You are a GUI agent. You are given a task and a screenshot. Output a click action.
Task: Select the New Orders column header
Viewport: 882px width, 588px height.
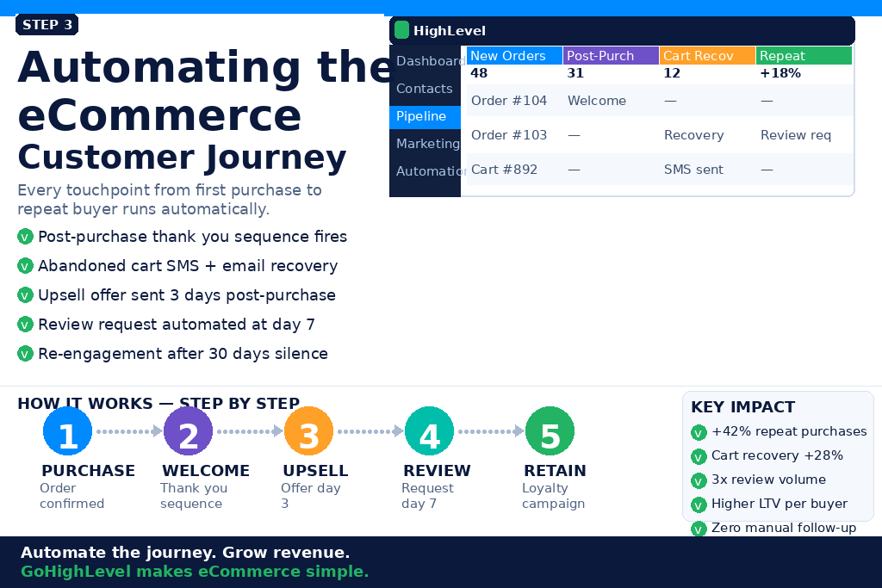click(515, 56)
